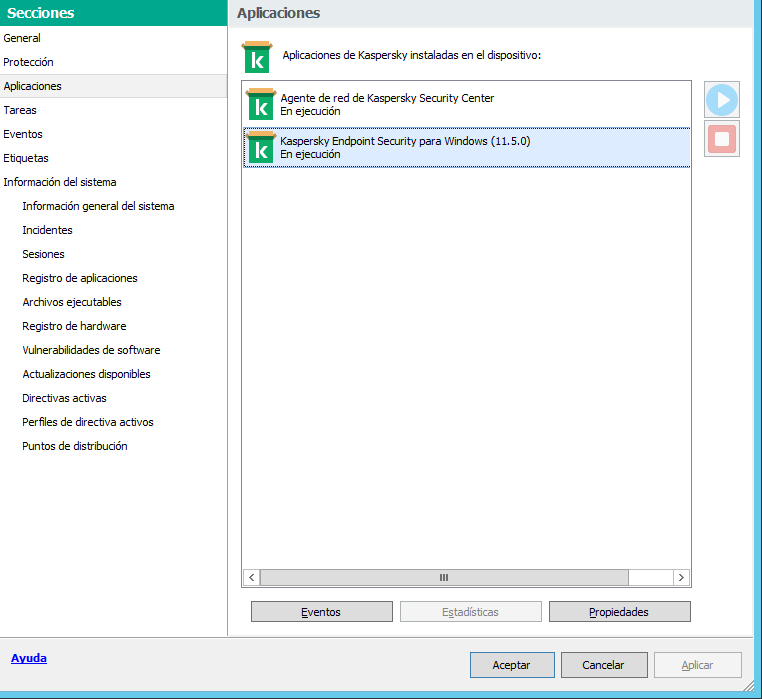Click the Aceptar button
762x699 pixels.
pyautogui.click(x=512, y=665)
